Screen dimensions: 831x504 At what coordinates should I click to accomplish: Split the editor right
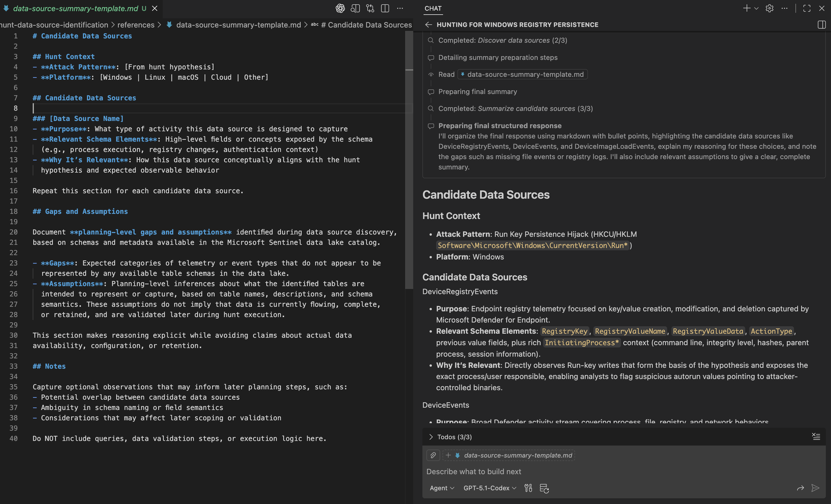point(385,8)
